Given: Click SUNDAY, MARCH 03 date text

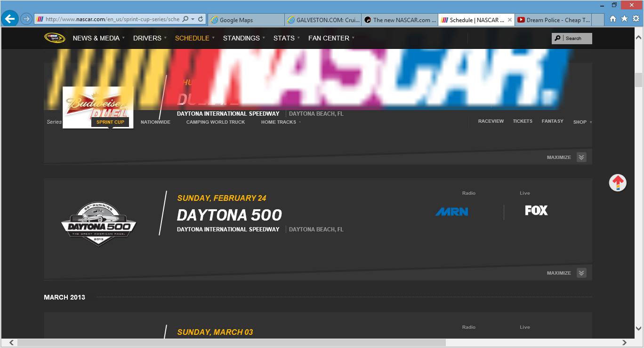Looking at the screenshot, I should 215,332.
